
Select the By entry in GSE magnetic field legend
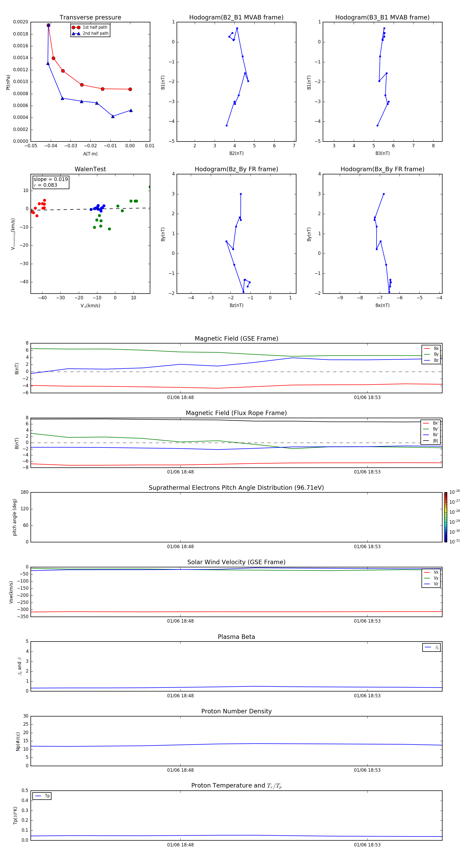[x=431, y=354]
